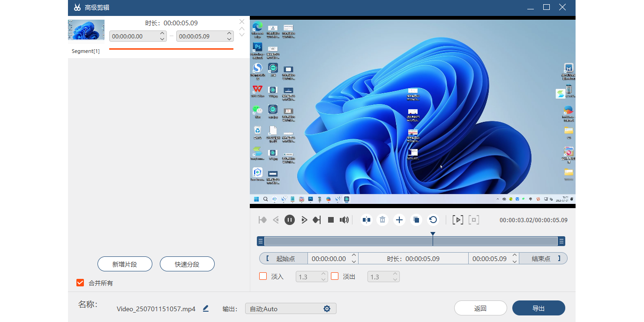The image size is (644, 322).
Task: Set start point with 起始点 button
Action: tap(284, 258)
